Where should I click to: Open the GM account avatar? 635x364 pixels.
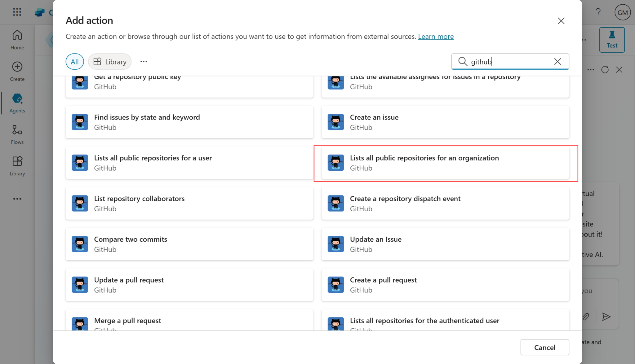click(622, 12)
